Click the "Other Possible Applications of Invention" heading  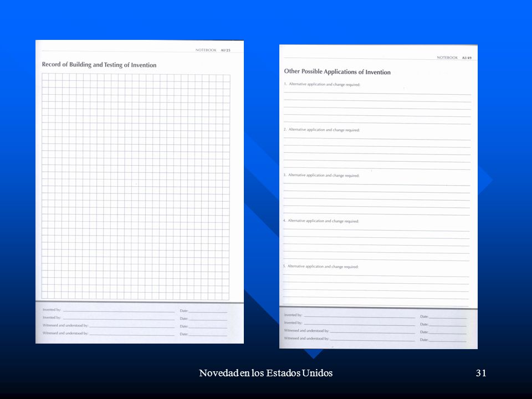pyautogui.click(x=337, y=71)
